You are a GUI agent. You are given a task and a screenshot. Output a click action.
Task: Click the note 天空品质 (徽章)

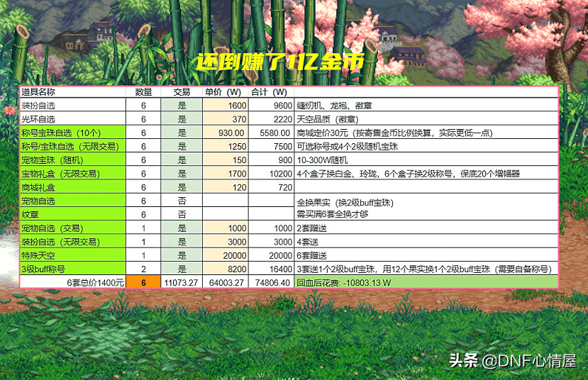coord(328,119)
